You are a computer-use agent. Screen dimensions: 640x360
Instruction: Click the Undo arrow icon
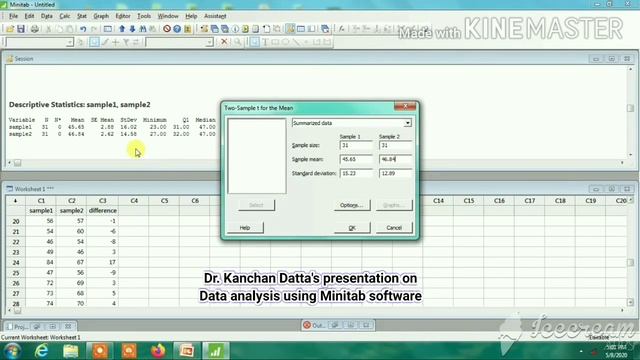[x=83, y=29]
